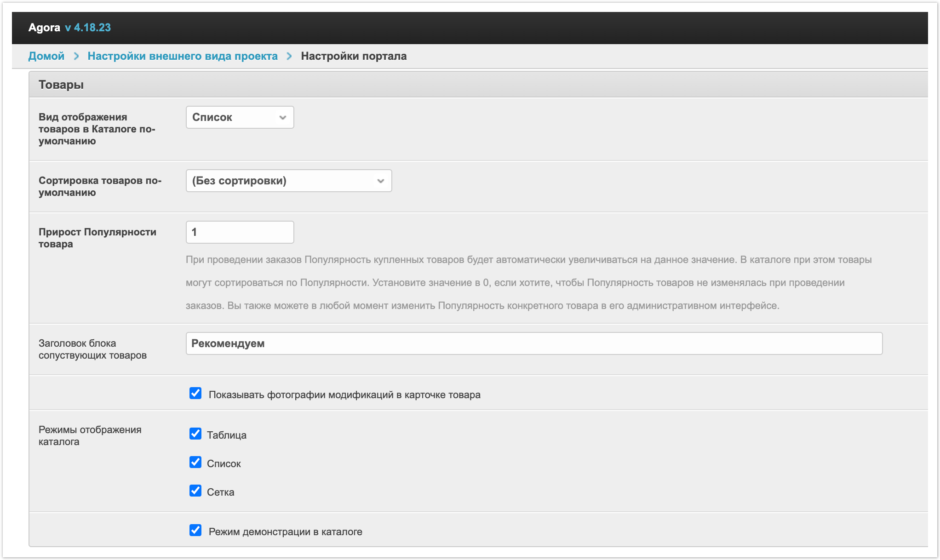Viewport: 940px width, 560px height.
Task: Go to 'Настройки внешнего вида проекта' breadcrumb
Action: tap(183, 56)
